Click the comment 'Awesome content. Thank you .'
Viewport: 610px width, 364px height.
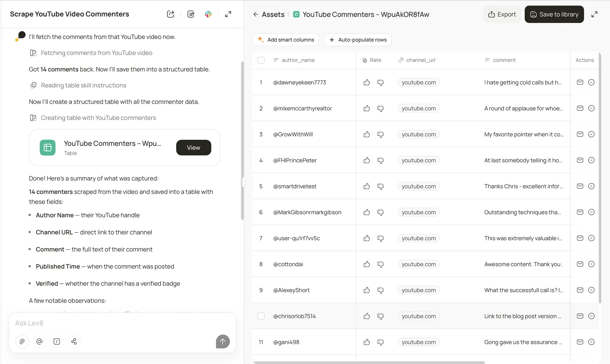[x=524, y=264]
